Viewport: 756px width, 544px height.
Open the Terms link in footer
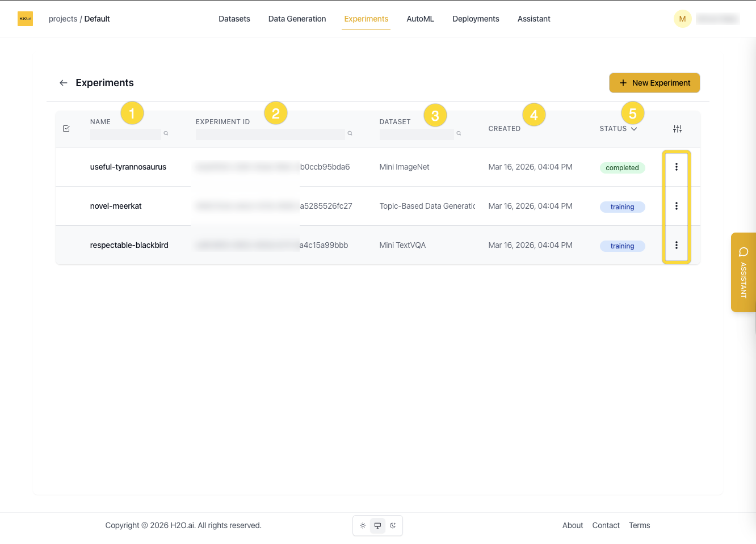point(639,525)
